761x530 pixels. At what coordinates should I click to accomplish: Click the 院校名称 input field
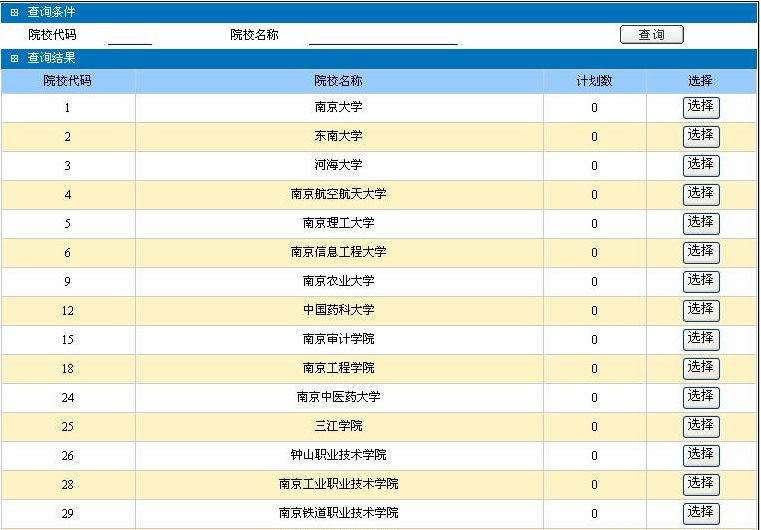(383, 36)
